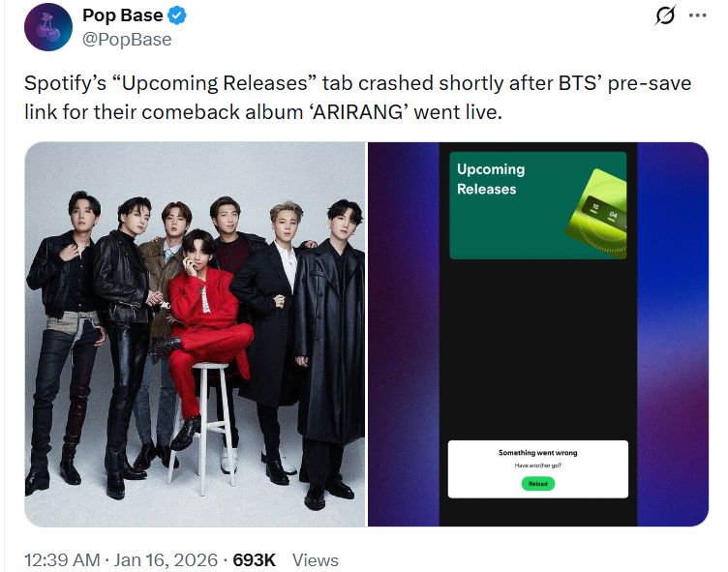Open the BTS group photo
This screenshot has height=572, width=728.
coord(195,334)
